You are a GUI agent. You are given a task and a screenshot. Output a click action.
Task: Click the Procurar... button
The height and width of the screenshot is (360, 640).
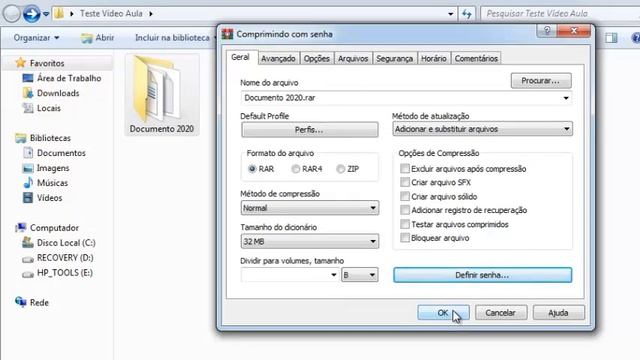[x=541, y=81]
